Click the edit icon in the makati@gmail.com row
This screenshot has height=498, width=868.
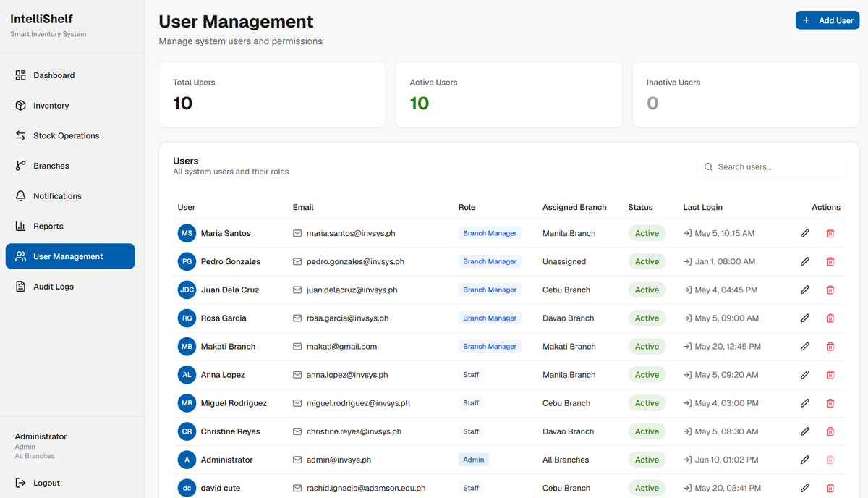point(805,346)
